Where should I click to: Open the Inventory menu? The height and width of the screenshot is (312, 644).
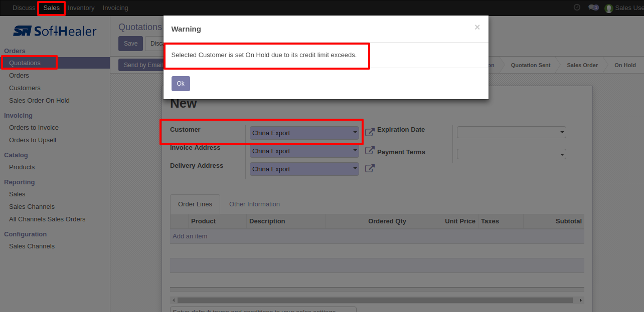coord(81,8)
